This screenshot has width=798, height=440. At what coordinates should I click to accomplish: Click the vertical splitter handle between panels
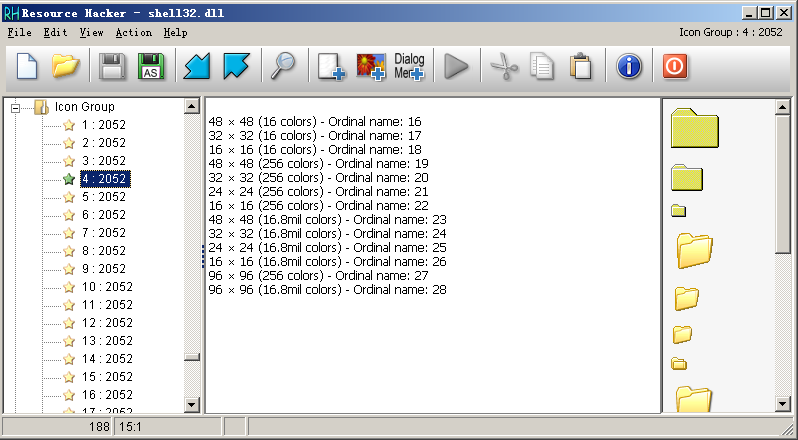click(x=203, y=256)
